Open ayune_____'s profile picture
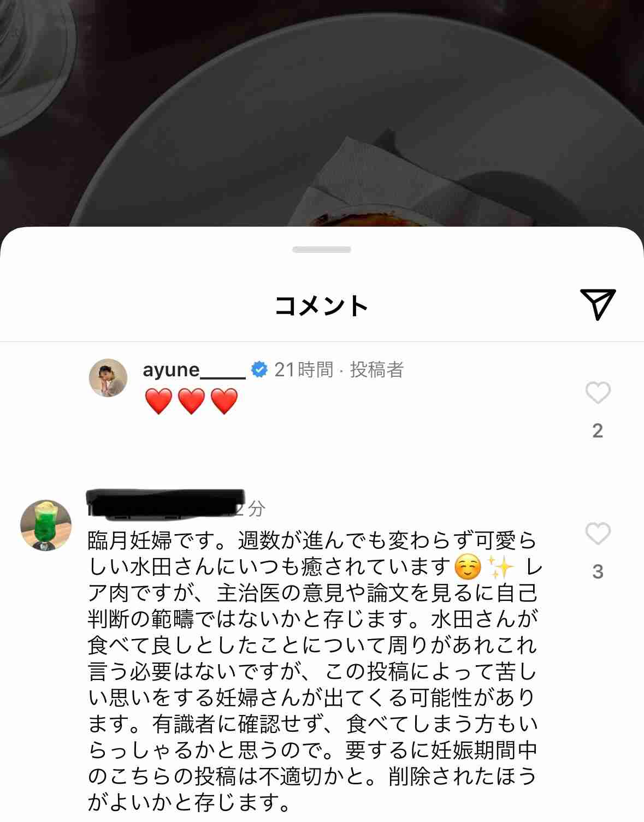This screenshot has width=644, height=822. [x=108, y=378]
